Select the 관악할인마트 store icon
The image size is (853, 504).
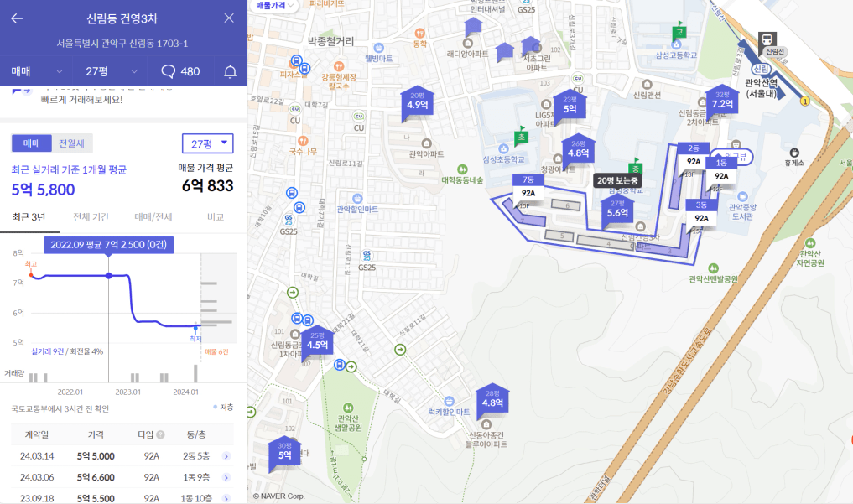click(356, 199)
